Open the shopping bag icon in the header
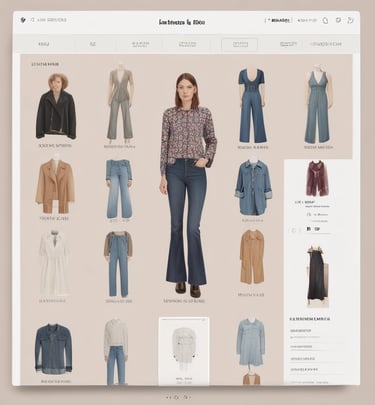375x405 pixels. coord(325,20)
